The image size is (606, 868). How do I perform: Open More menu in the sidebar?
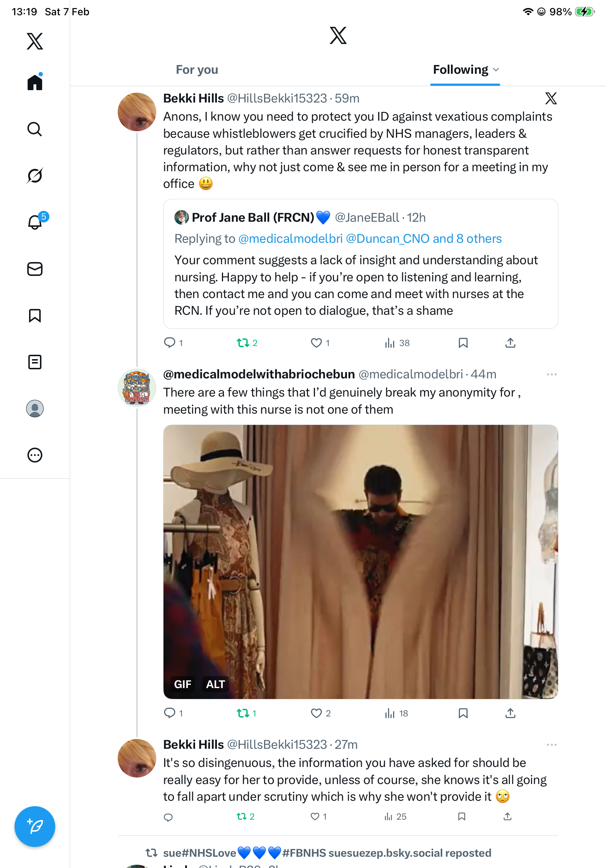tap(35, 455)
